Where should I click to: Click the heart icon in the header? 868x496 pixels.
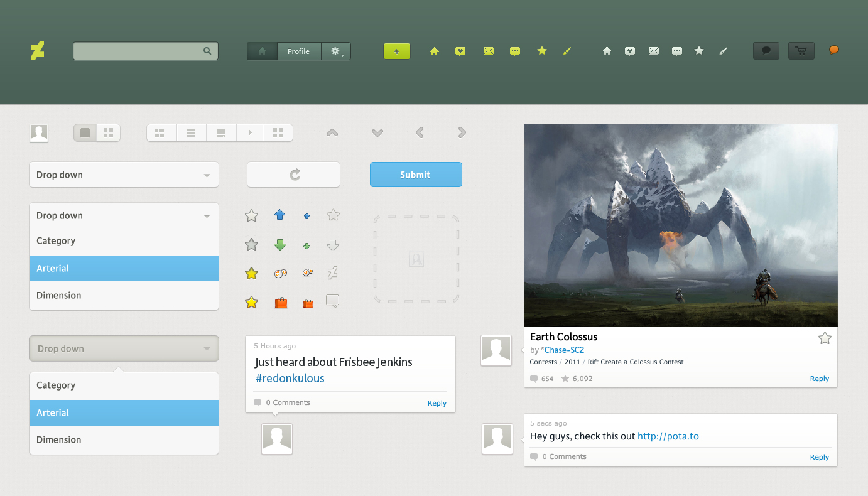coord(460,51)
